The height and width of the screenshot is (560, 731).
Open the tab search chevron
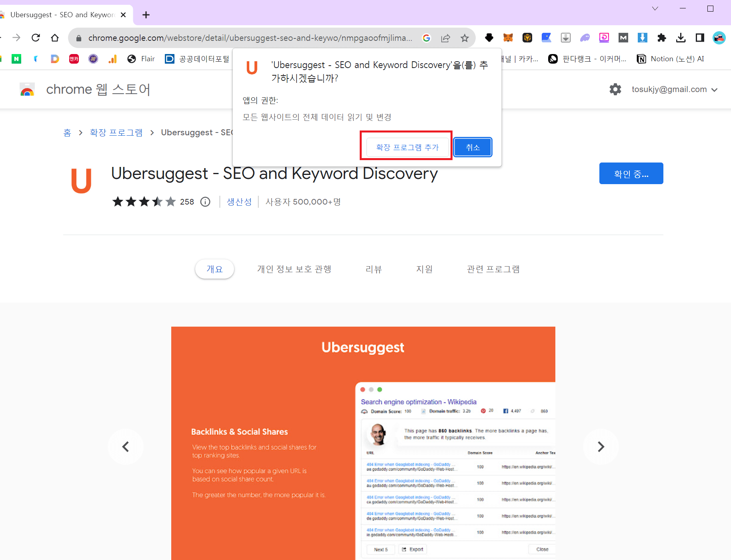[655, 9]
